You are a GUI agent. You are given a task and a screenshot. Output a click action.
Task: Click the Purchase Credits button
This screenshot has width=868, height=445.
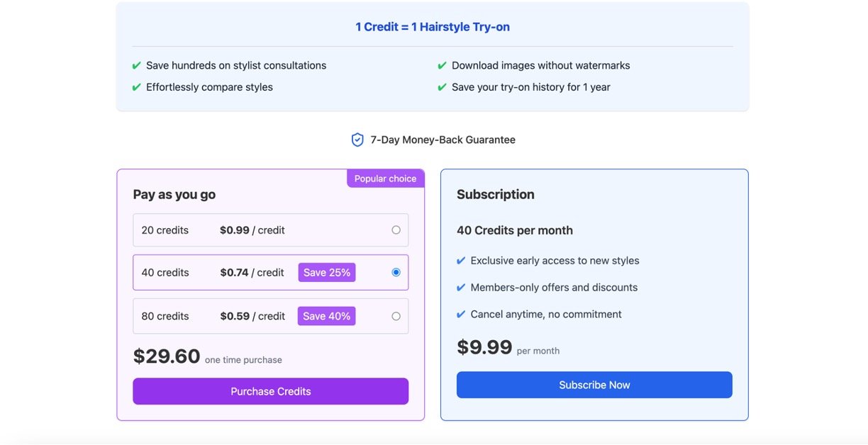[x=270, y=391]
